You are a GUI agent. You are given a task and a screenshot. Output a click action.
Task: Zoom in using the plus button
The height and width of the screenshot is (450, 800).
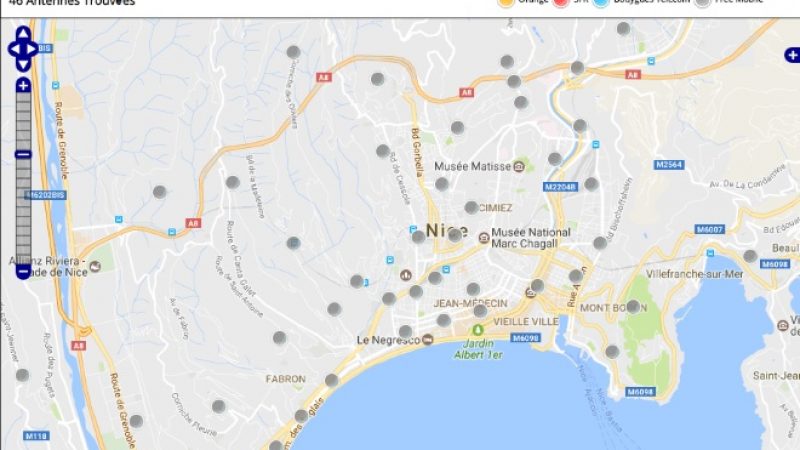23,85
